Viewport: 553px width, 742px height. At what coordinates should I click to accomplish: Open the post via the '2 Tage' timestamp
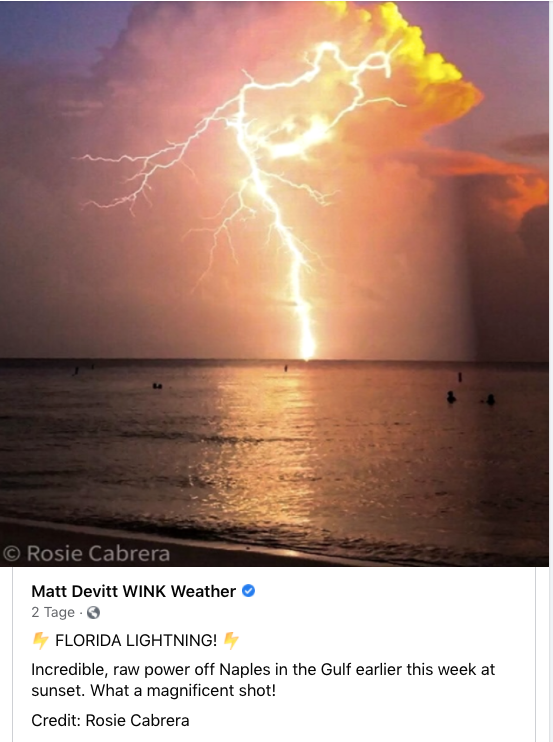[53, 612]
